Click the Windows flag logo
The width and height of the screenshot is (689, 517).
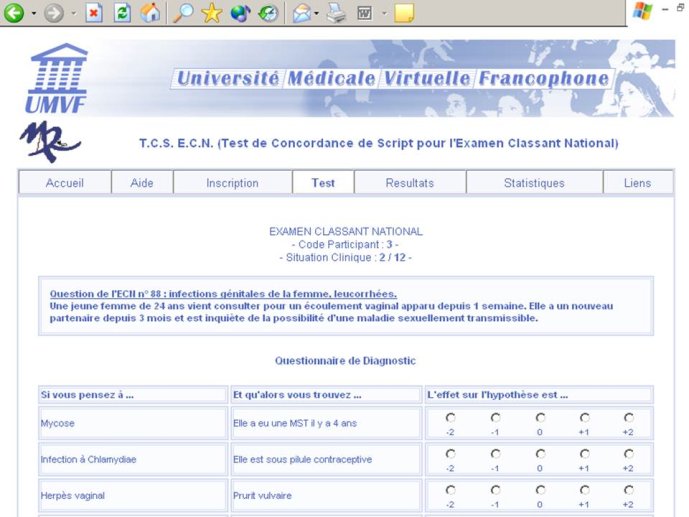tap(642, 11)
